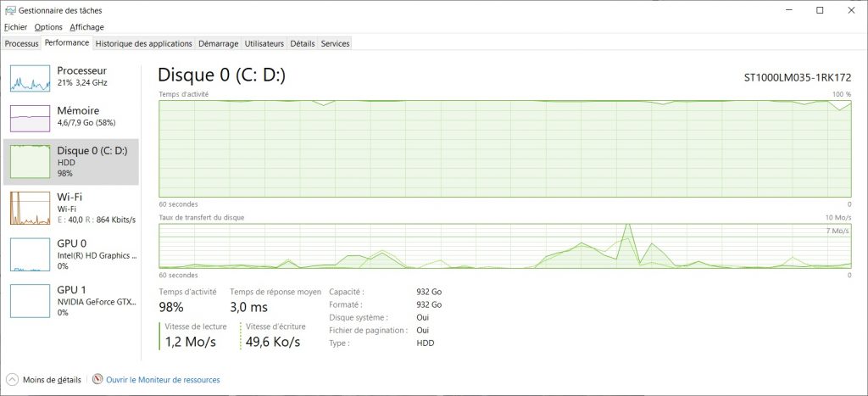Screen dimensions: 868x396
Task: Collapse view with Moins de détails arrow
Action: click(x=12, y=379)
